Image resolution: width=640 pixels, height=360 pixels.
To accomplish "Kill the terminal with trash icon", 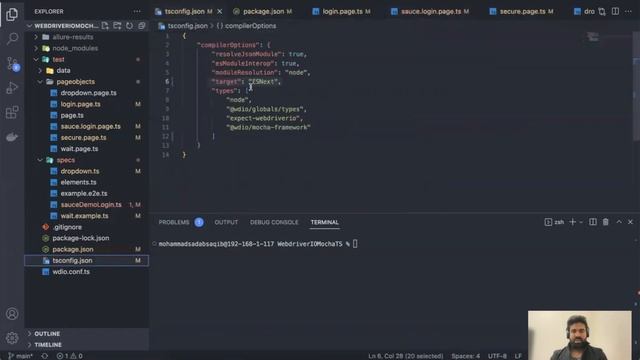I will click(606, 222).
